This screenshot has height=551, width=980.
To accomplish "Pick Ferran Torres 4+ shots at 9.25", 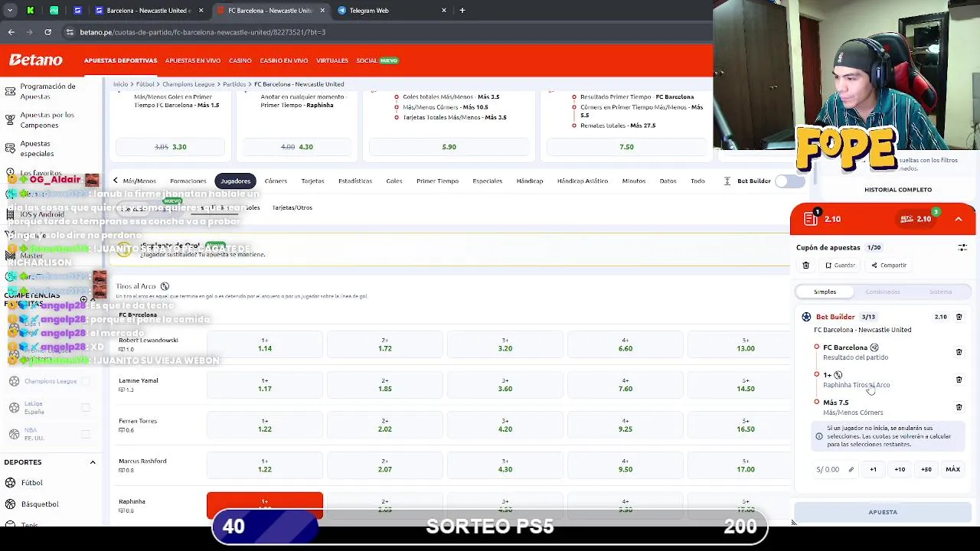I will [x=626, y=425].
